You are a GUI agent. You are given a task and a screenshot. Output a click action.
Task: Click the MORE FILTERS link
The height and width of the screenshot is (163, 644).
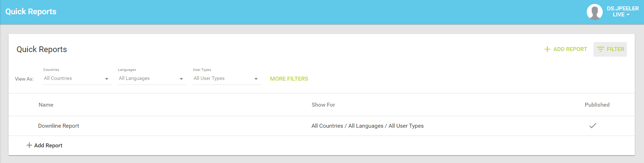coord(289,79)
